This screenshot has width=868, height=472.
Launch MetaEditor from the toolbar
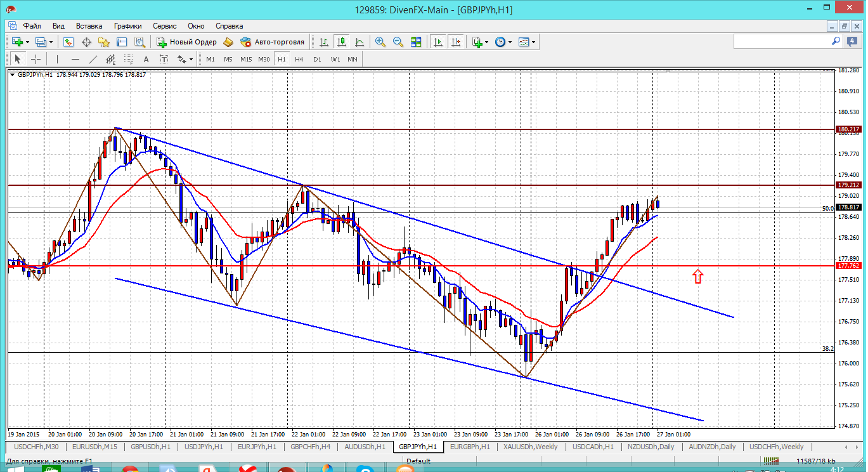(x=228, y=42)
